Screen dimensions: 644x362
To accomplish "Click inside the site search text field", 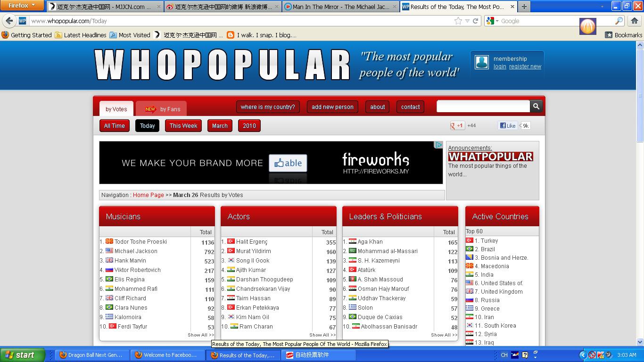I will coord(483,107).
